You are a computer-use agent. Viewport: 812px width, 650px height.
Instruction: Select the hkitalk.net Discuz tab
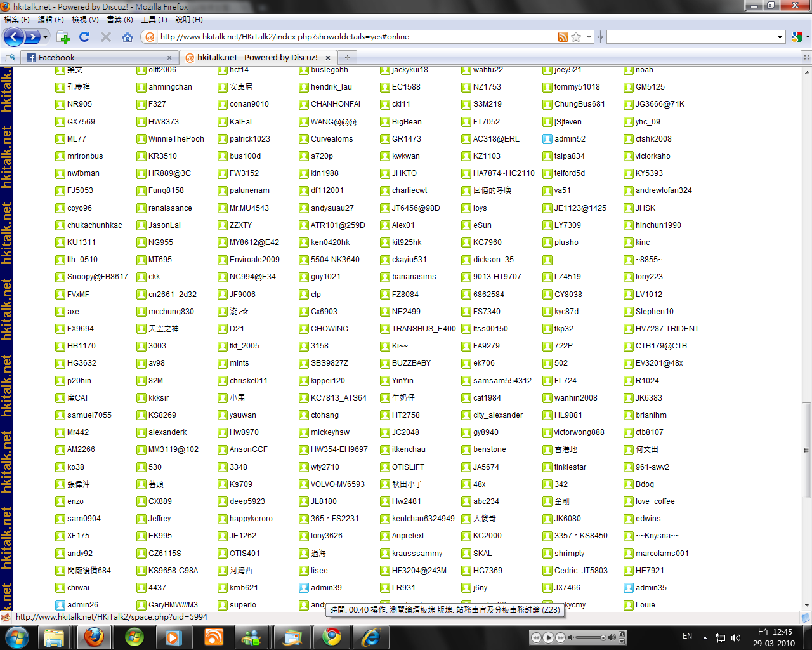pos(257,57)
